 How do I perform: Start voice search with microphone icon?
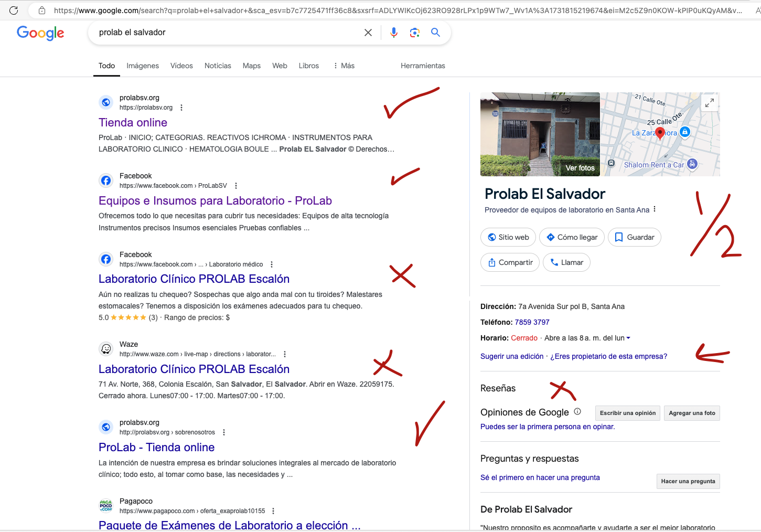click(394, 33)
